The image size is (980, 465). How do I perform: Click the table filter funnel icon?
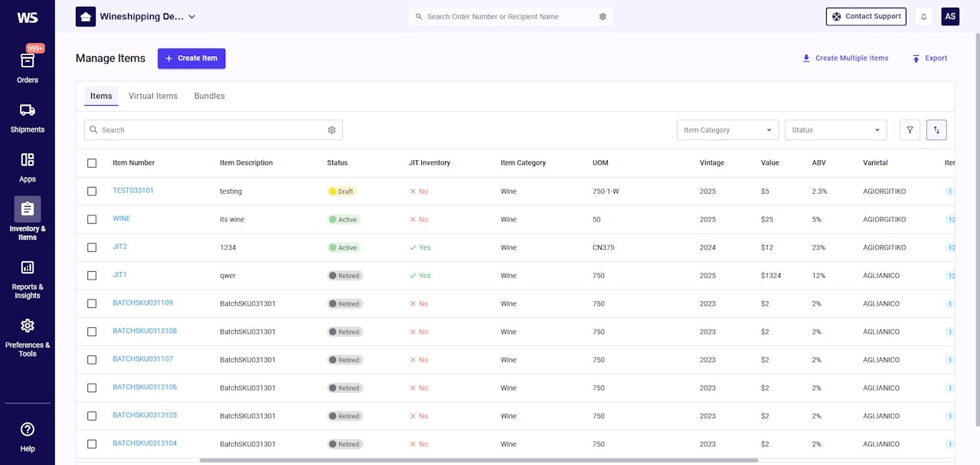(x=910, y=130)
